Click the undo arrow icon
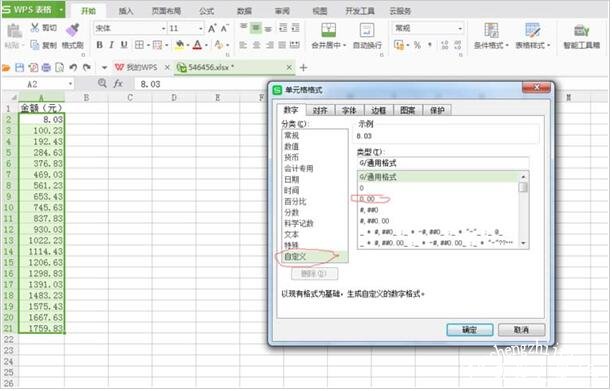Screen dimensions: 612x391 tap(73, 68)
